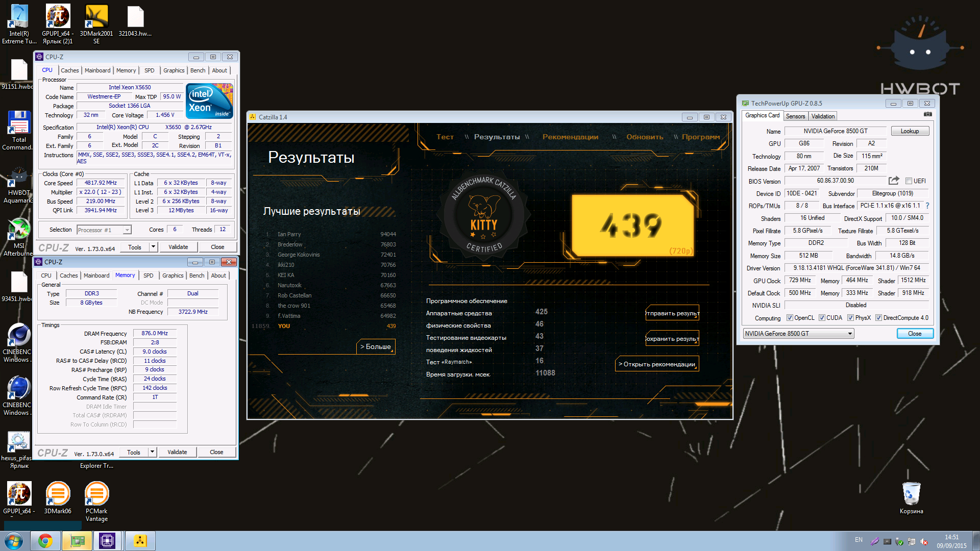Click the clock in system tray

[951, 541]
